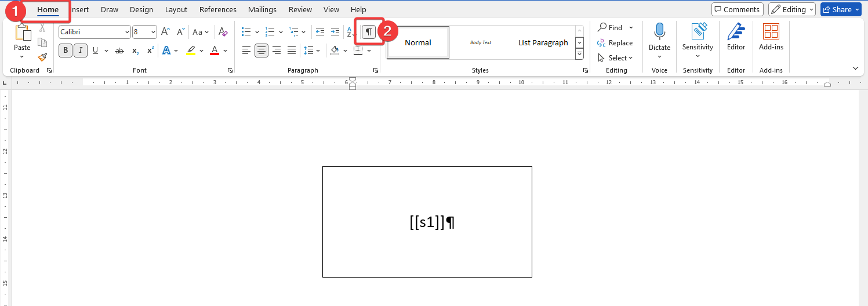Open the font size dropdown showing 8

(153, 32)
